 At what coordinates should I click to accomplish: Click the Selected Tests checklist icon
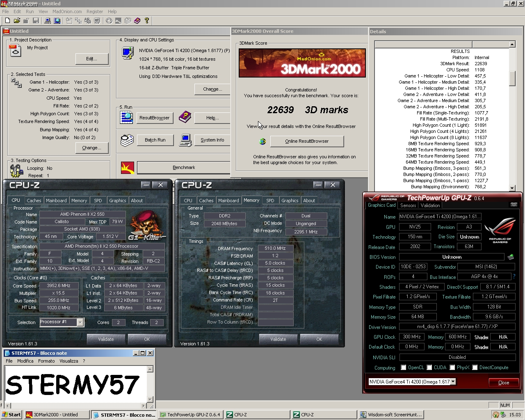click(16, 83)
